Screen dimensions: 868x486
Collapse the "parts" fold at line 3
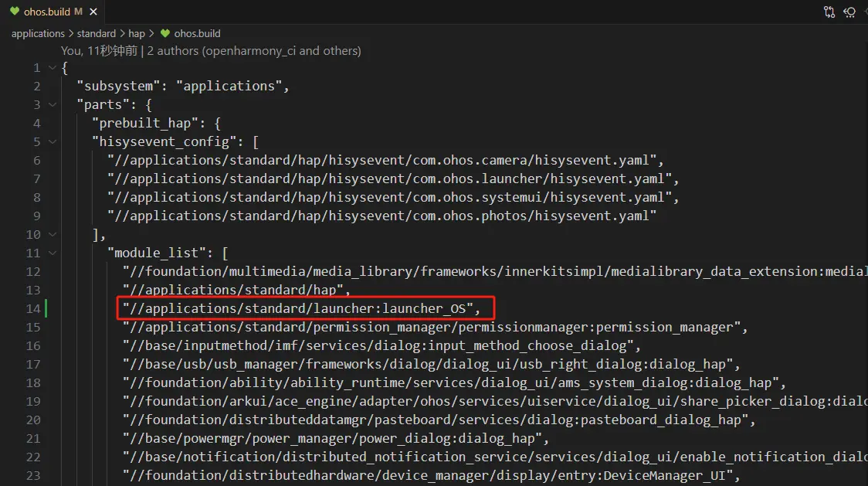coord(53,105)
